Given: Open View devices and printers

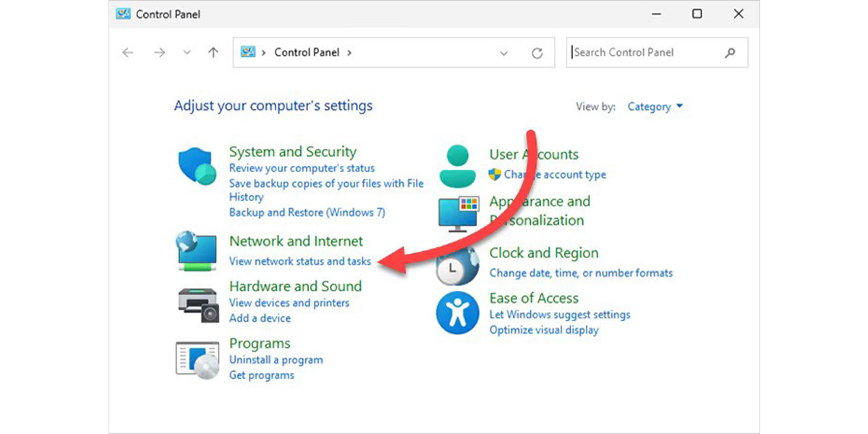Looking at the screenshot, I should [x=289, y=303].
